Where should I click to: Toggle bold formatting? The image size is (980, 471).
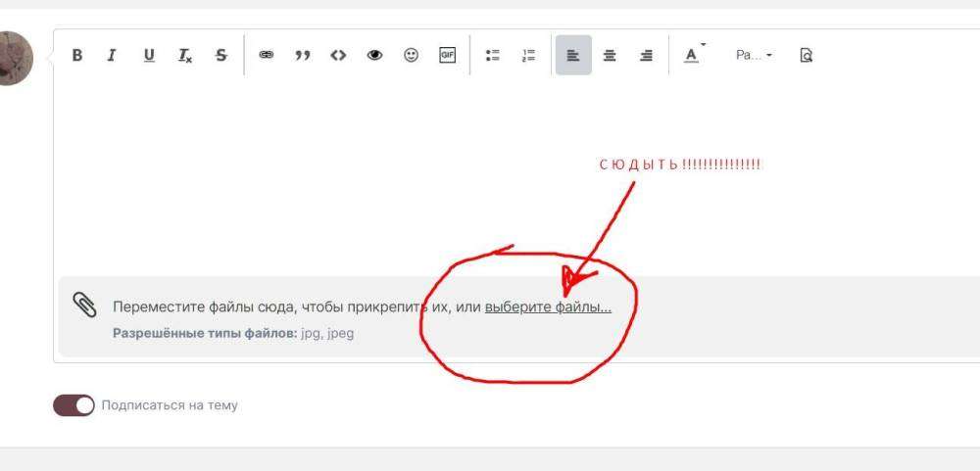coord(76,56)
